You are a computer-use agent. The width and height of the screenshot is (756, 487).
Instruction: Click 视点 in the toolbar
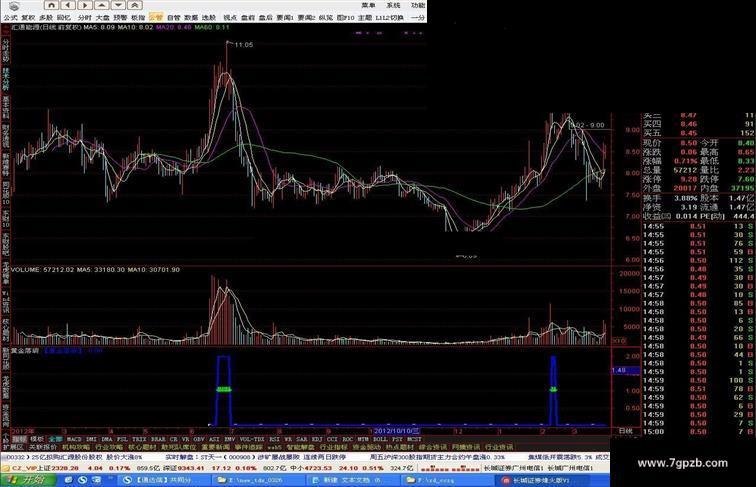pyautogui.click(x=230, y=17)
